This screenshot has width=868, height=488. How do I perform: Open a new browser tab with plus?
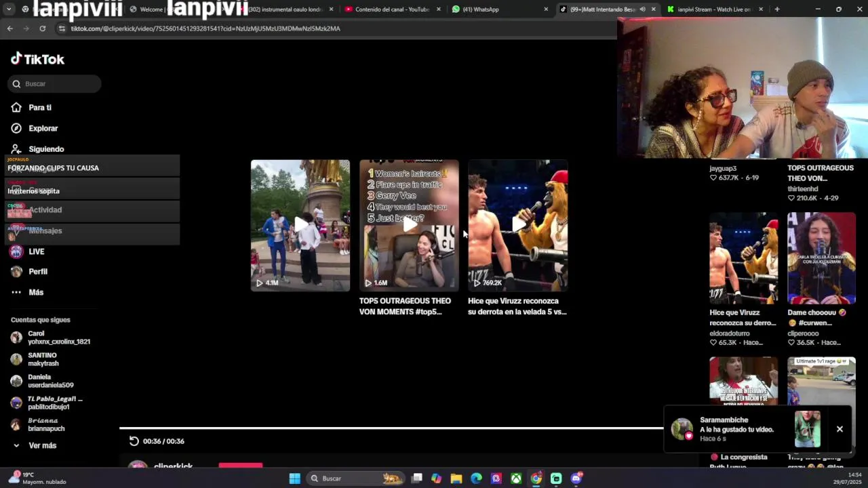click(x=776, y=9)
